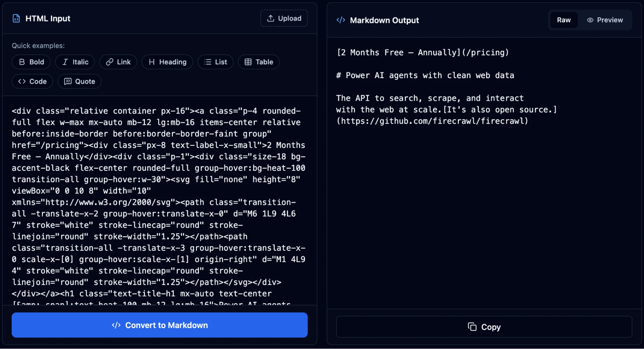644x349 pixels.
Task: Click the upload arrow icon
Action: (x=271, y=18)
